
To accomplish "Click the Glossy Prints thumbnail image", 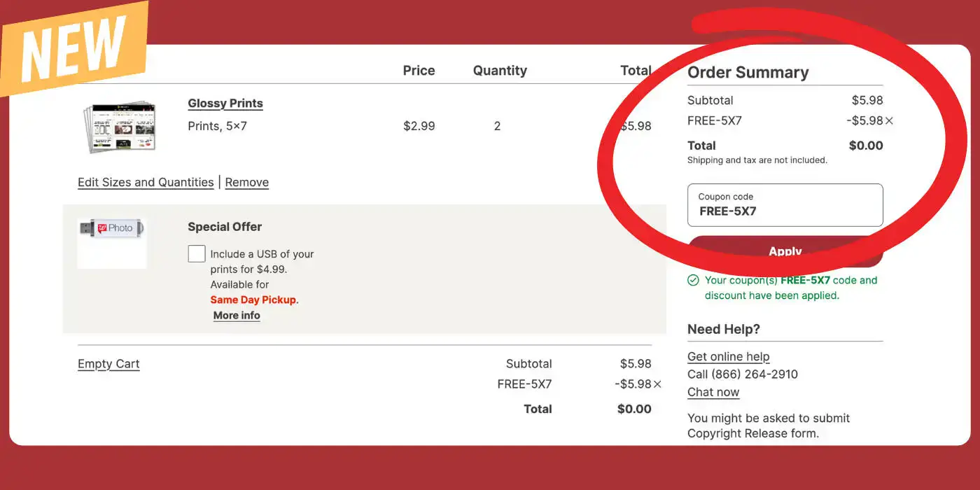I will [118, 127].
